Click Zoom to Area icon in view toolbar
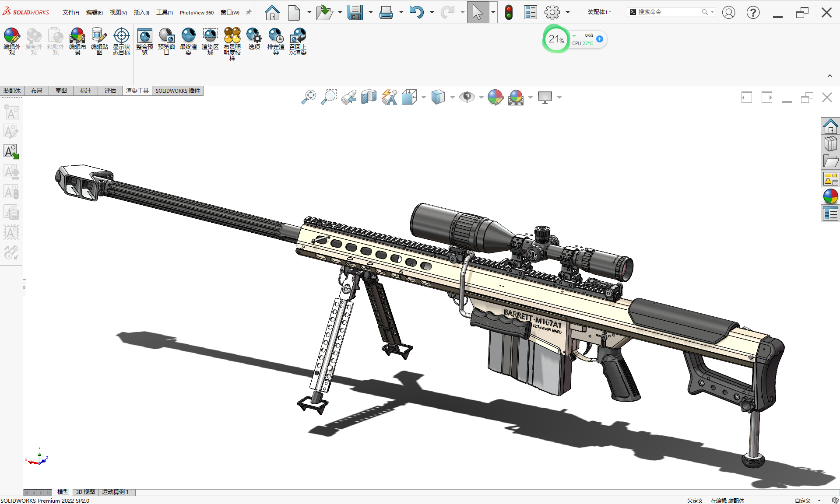Viewport: 840px width, 504px height. (x=329, y=97)
